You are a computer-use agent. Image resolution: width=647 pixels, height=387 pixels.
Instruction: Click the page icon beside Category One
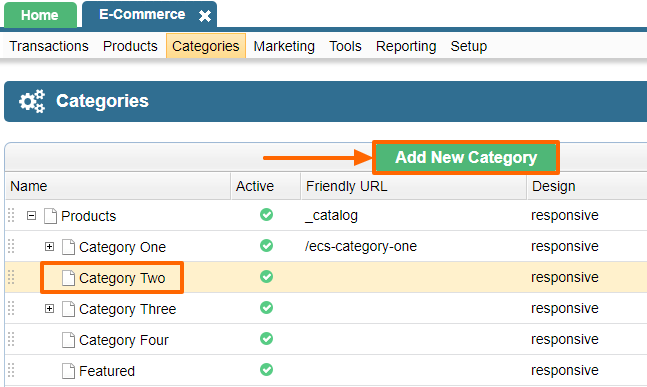coord(68,247)
